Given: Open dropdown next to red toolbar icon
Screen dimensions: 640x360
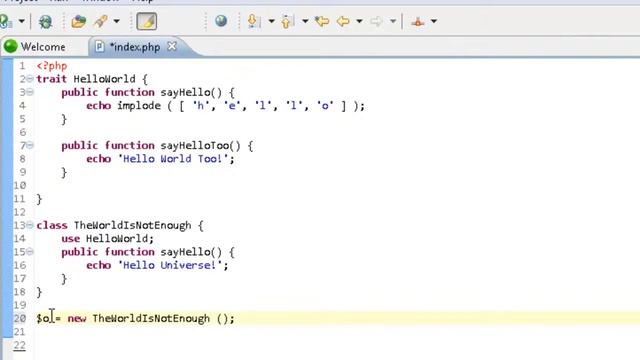Looking at the screenshot, I should [434, 21].
